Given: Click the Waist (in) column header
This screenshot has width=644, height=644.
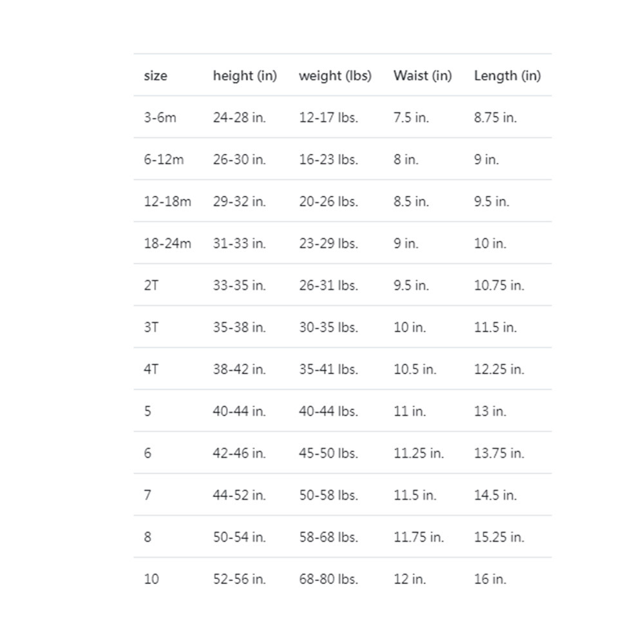Looking at the screenshot, I should coord(422,76).
